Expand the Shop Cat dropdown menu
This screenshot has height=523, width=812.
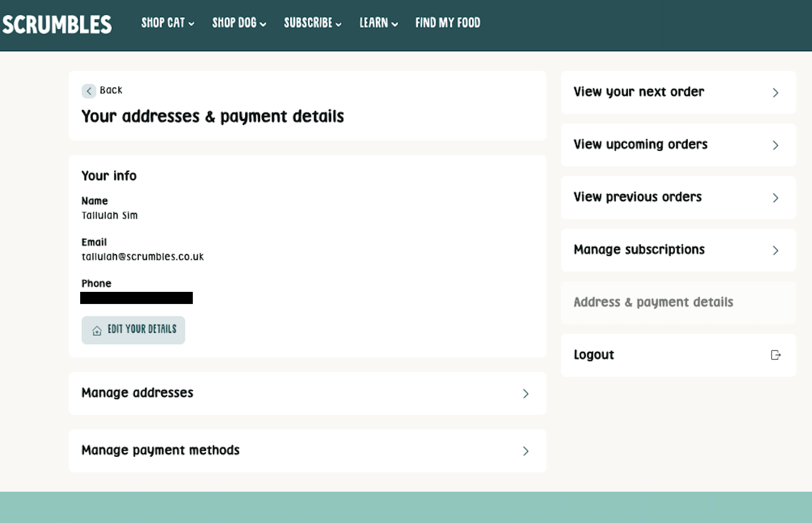tap(167, 23)
